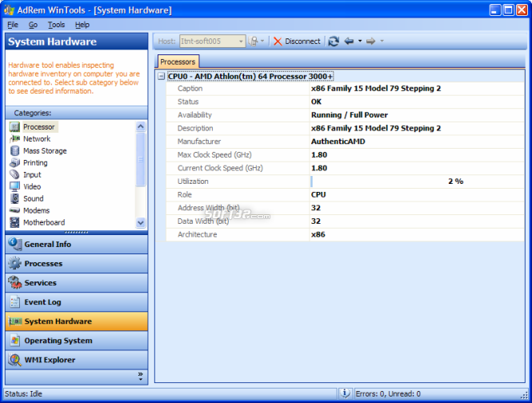Open the credentials icon dropdown arrow

[x=262, y=41]
